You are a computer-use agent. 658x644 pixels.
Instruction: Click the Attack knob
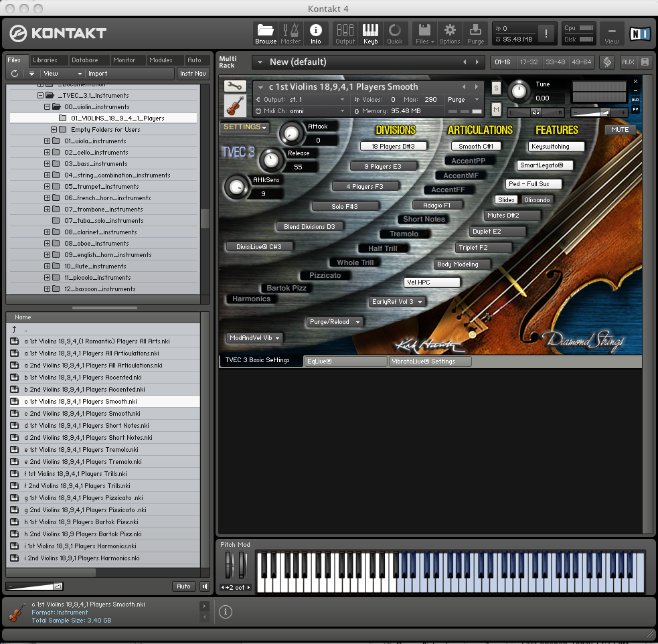pyautogui.click(x=291, y=133)
